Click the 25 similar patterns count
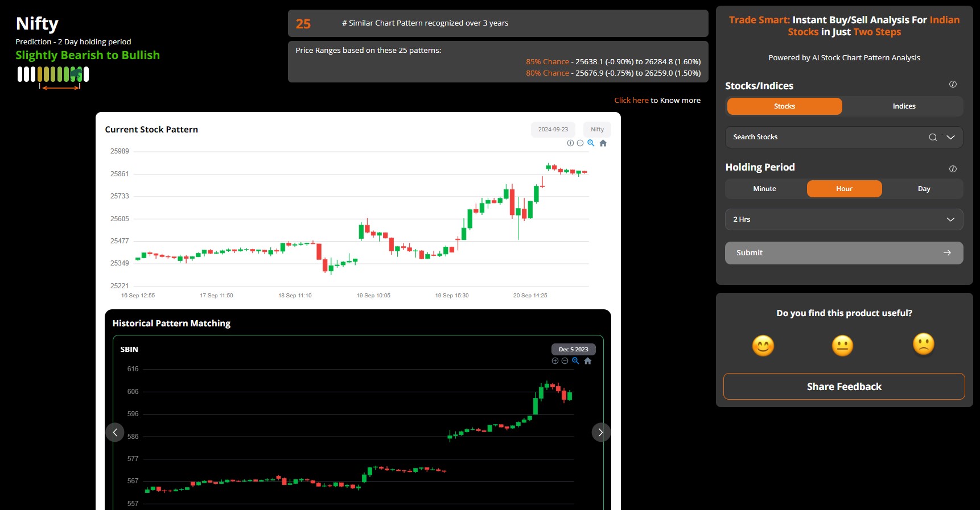This screenshot has height=510, width=980. coord(303,24)
